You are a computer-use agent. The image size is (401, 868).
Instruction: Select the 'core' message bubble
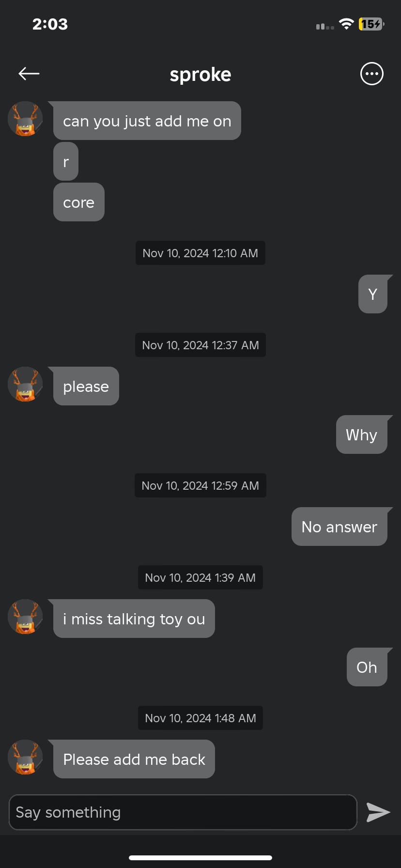pos(79,202)
